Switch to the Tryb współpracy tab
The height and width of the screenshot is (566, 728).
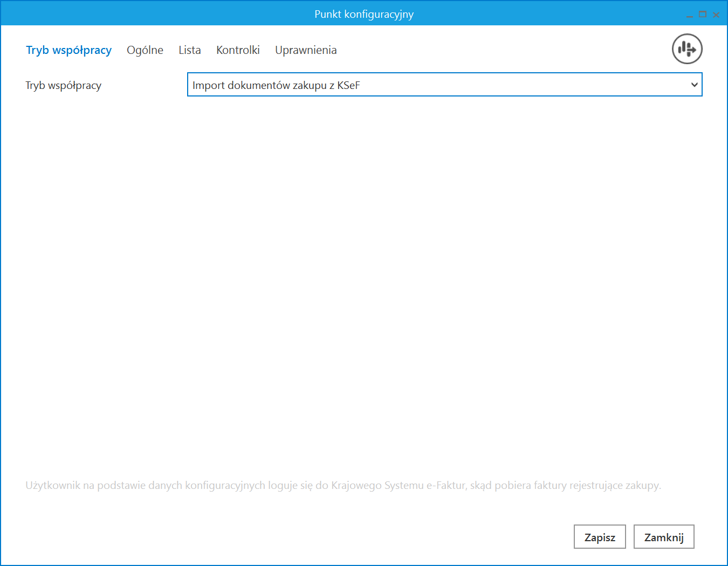pos(69,50)
